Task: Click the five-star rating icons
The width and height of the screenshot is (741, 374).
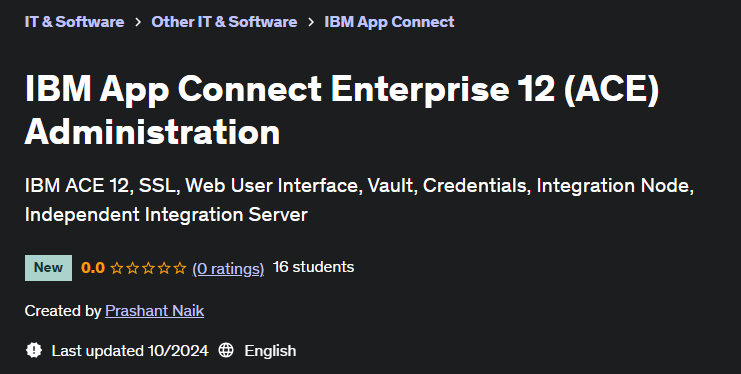Action: coord(148,269)
